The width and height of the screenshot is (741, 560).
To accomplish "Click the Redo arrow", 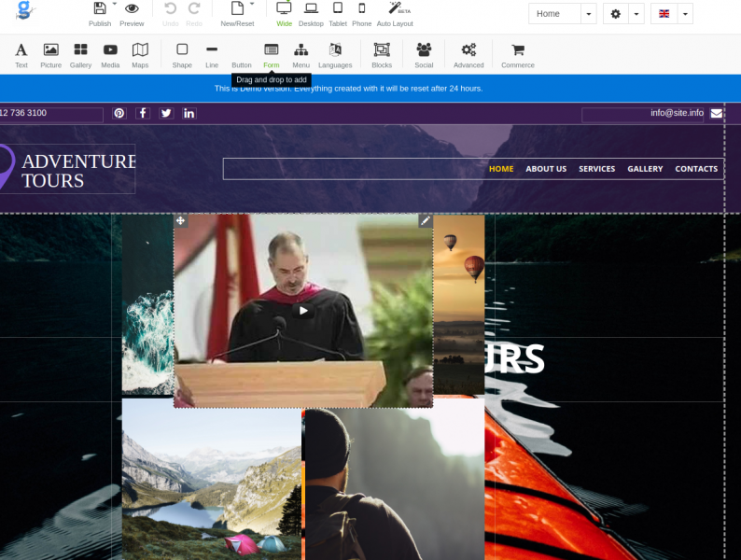I will (194, 8).
